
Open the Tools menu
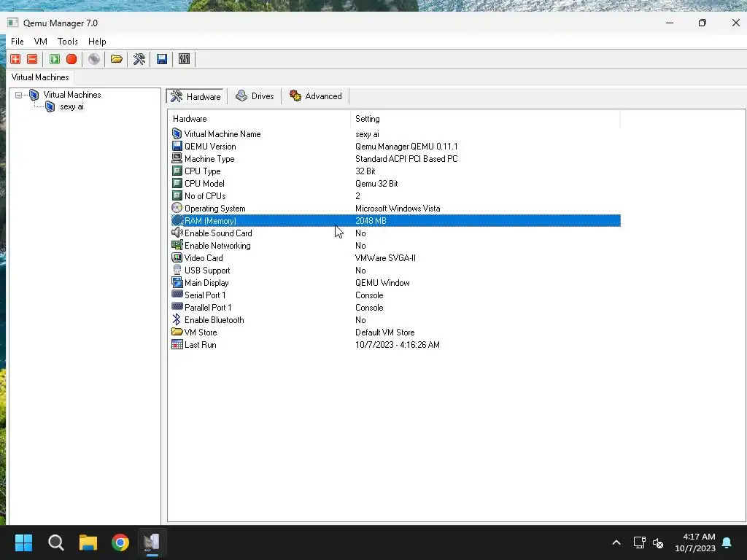[x=68, y=42]
